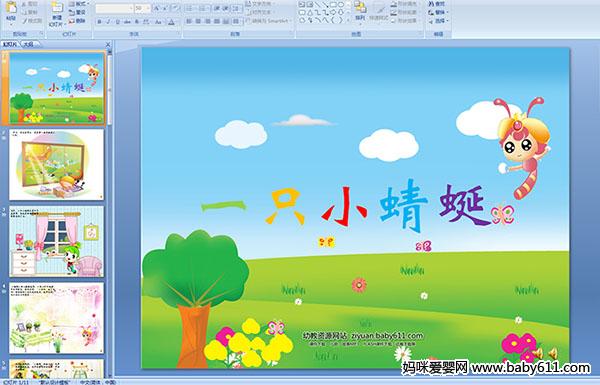Expand the Layout dropdown in slides group
600x385 pixels.
tap(79, 4)
